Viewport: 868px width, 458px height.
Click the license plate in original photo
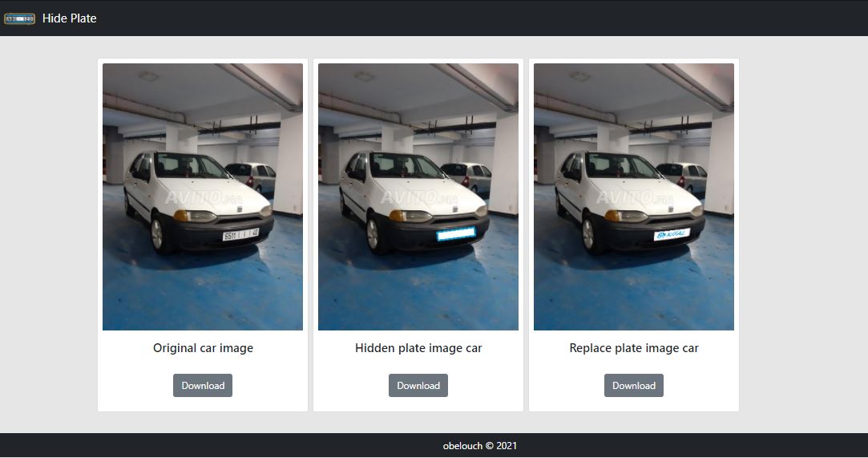(x=240, y=234)
